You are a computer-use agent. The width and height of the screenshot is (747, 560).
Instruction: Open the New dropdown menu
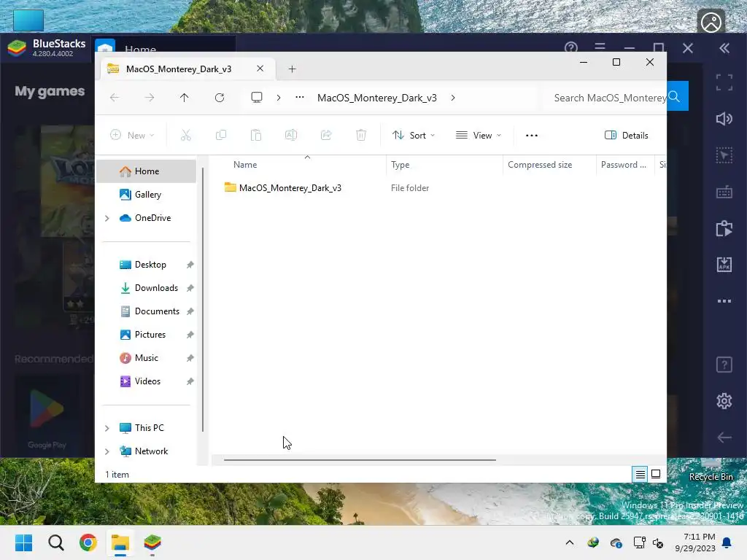coord(132,135)
